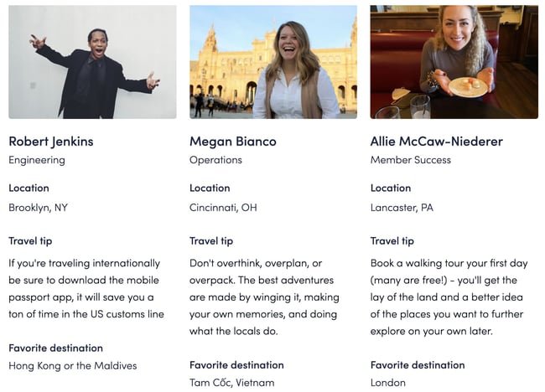
Task: Click the Lancaster, PA location text
Action: coord(402,208)
